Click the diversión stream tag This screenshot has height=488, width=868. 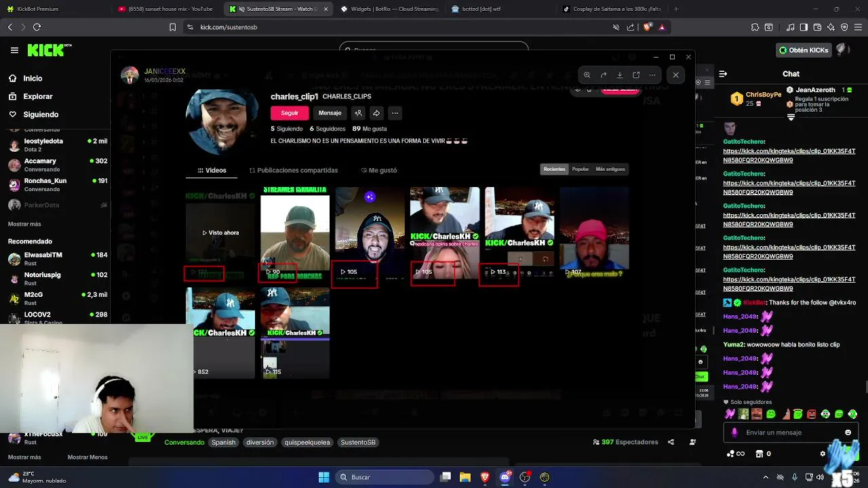coord(260,443)
